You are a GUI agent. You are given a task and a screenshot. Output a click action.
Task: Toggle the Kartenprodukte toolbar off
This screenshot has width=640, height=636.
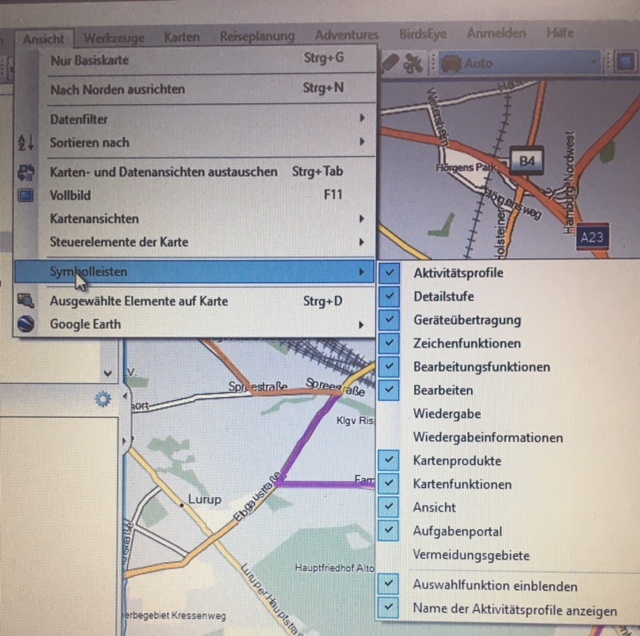(x=390, y=461)
